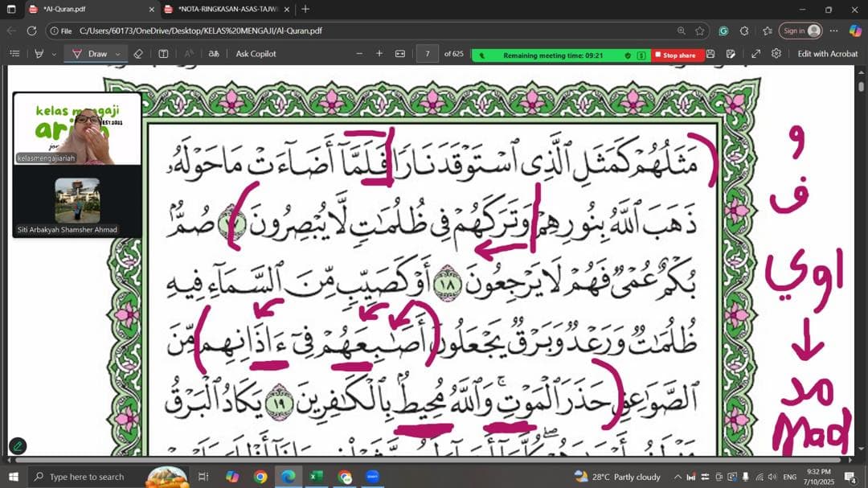The width and height of the screenshot is (868, 488).
Task: Enter full screen PDF view
Action: click(755, 54)
